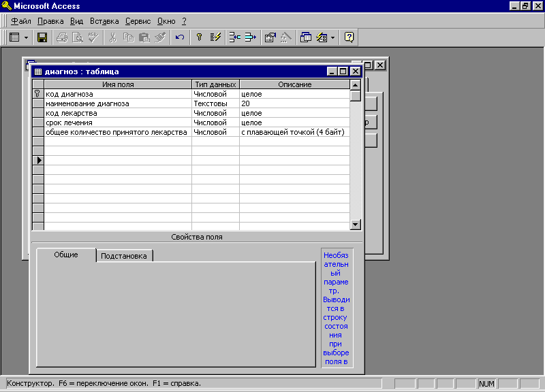Click the Cut scissors icon

click(x=112, y=37)
